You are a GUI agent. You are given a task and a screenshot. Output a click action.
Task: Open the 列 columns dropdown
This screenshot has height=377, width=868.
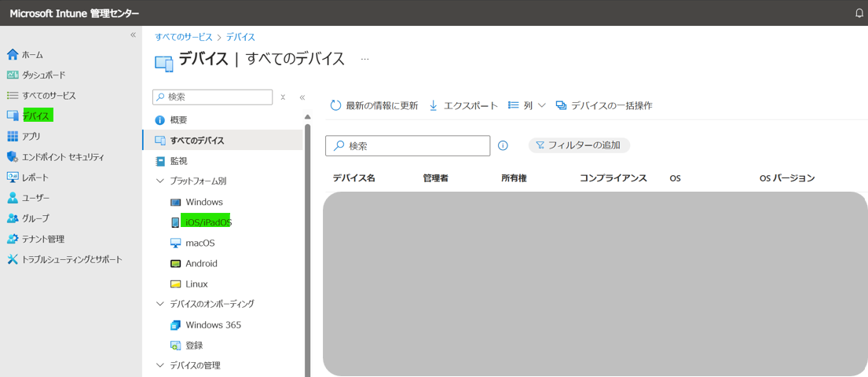point(527,105)
